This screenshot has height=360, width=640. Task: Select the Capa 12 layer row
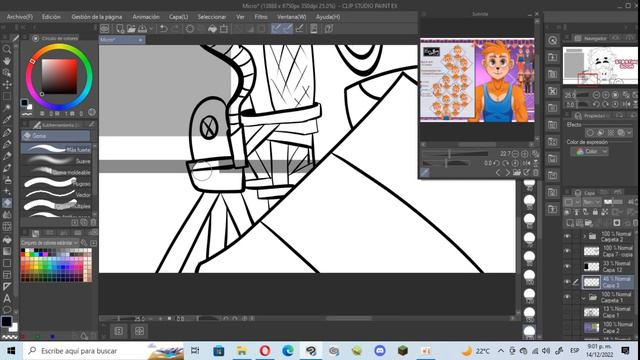(607, 267)
